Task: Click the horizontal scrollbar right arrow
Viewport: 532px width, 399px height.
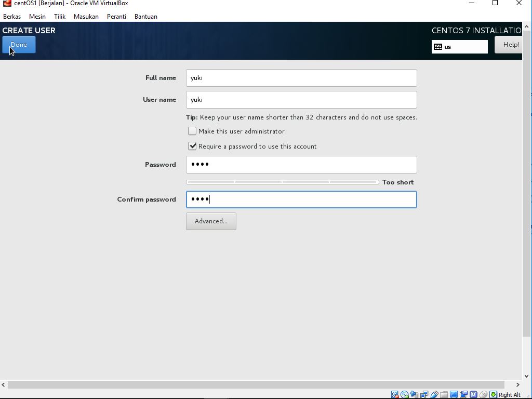Action: click(518, 385)
